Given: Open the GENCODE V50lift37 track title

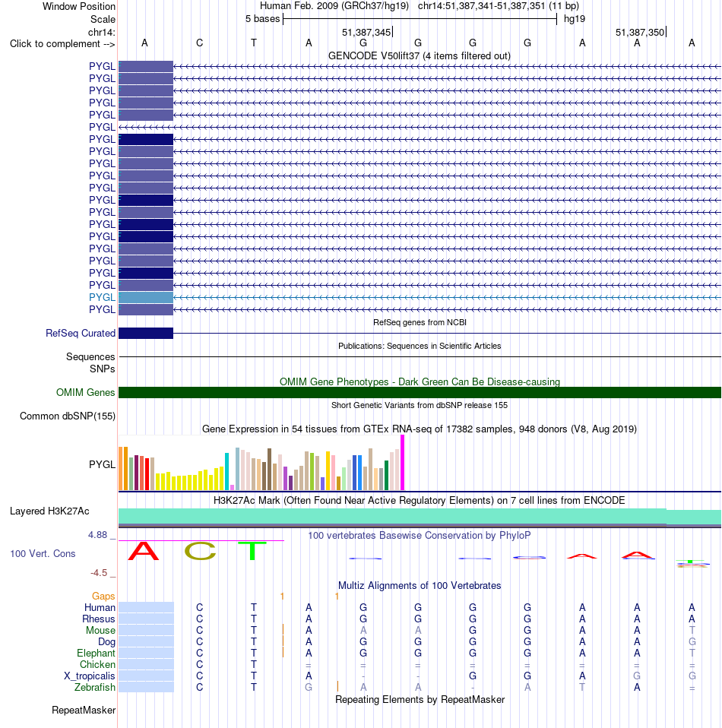Looking at the screenshot, I should [420, 55].
